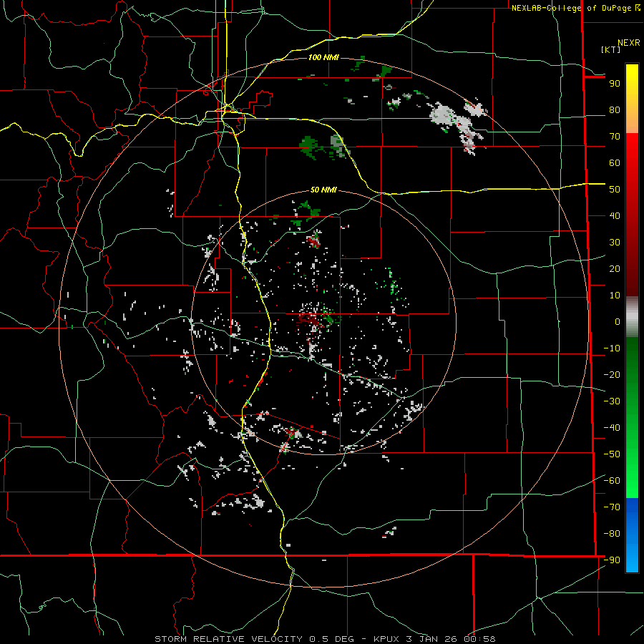Viewport: 644px width, 644px height.
Task: Click the "NEXR" label above the color bar
Action: (629, 43)
